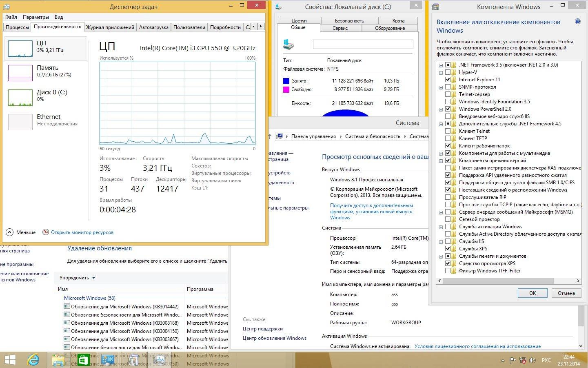The height and width of the screenshot is (368, 588).
Task: Open the Сервис tab in disk properties
Action: pos(340,28)
